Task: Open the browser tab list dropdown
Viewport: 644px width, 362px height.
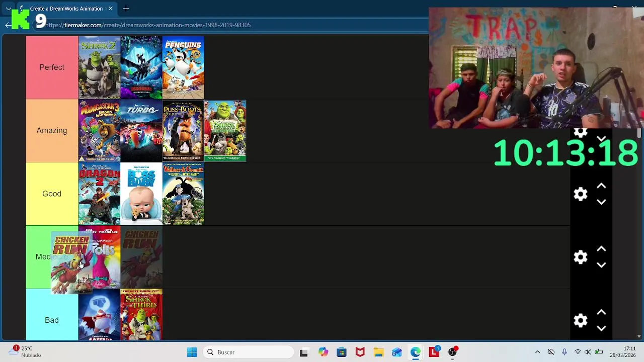Action: tap(9, 9)
